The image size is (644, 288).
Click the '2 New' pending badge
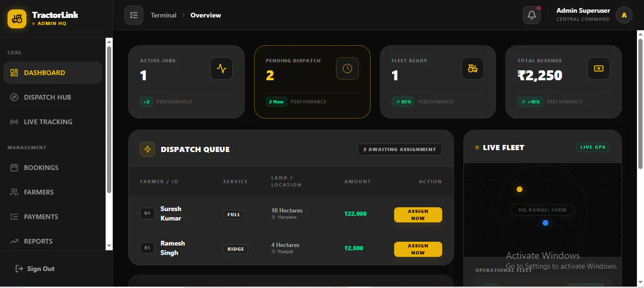[276, 102]
